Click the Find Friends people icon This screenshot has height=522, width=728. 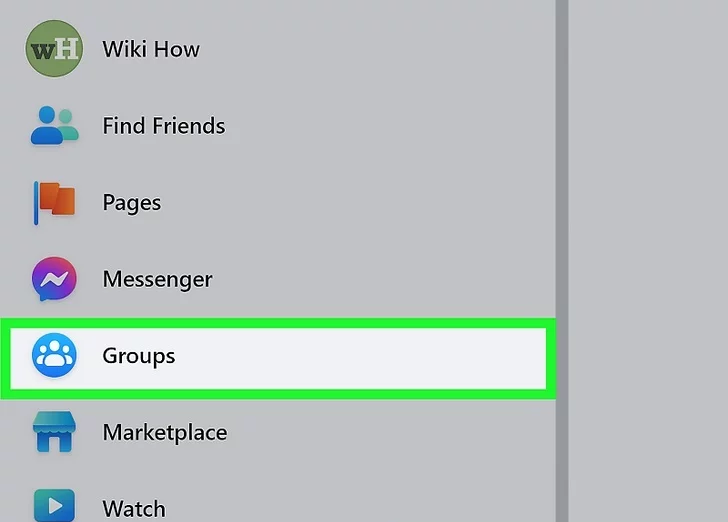click(x=54, y=126)
